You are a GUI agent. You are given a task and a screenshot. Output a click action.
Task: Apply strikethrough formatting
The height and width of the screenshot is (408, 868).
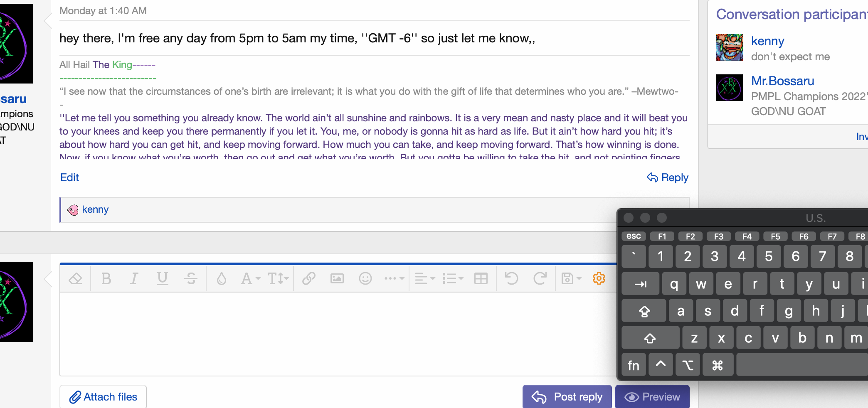[x=191, y=278]
